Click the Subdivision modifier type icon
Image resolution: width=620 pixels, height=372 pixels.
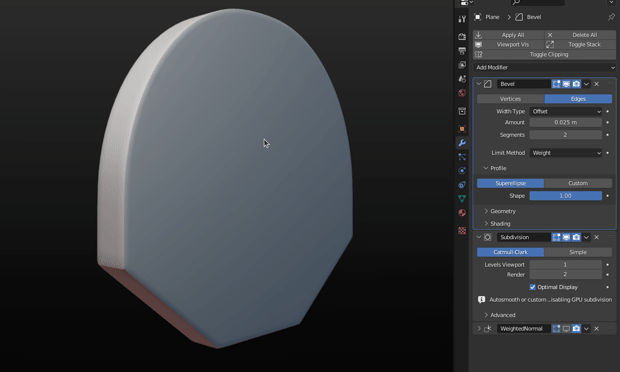tap(488, 237)
